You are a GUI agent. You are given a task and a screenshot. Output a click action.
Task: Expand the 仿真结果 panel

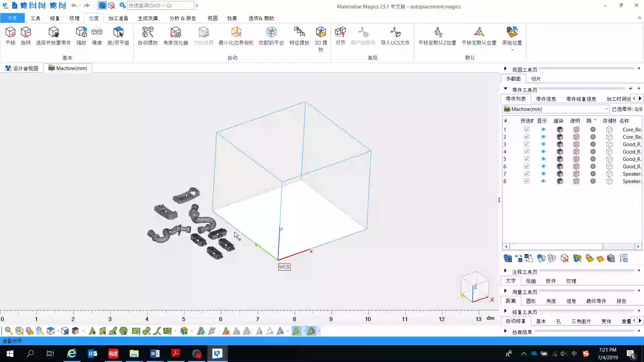click(x=505, y=331)
